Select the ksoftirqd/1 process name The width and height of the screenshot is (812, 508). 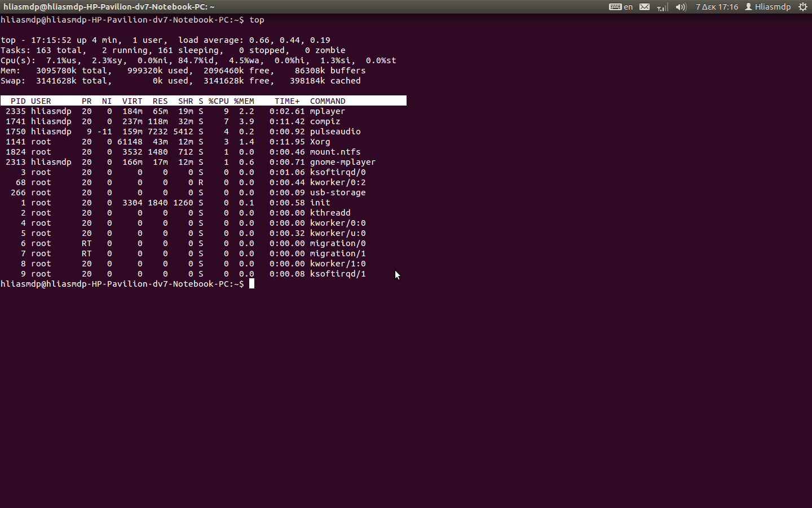pos(338,274)
